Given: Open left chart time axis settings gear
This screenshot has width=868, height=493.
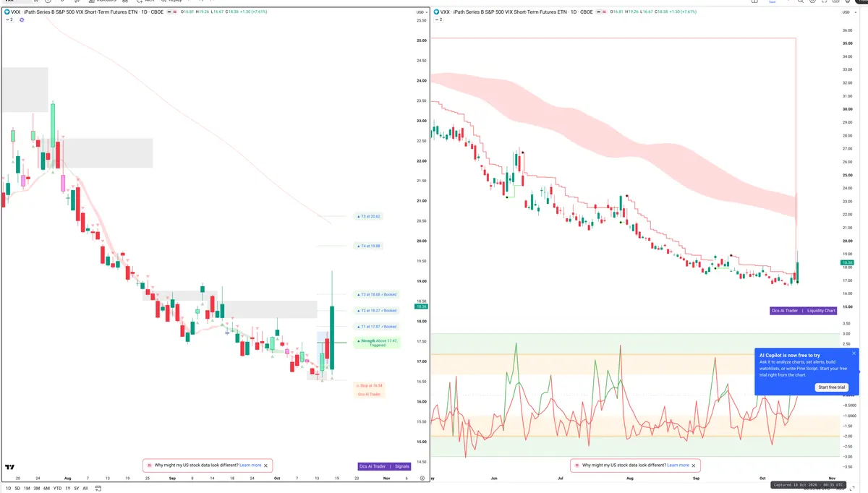Looking at the screenshot, I should 422,479.
